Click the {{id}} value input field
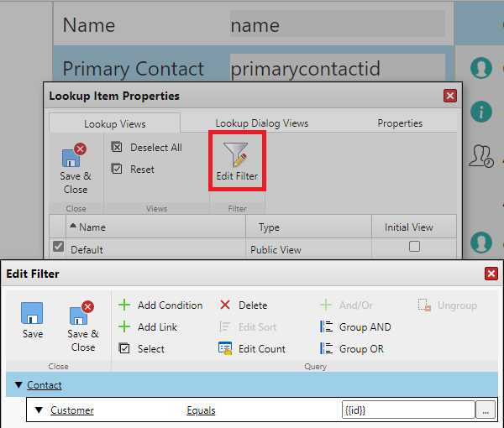The image size is (504, 428). [x=408, y=410]
